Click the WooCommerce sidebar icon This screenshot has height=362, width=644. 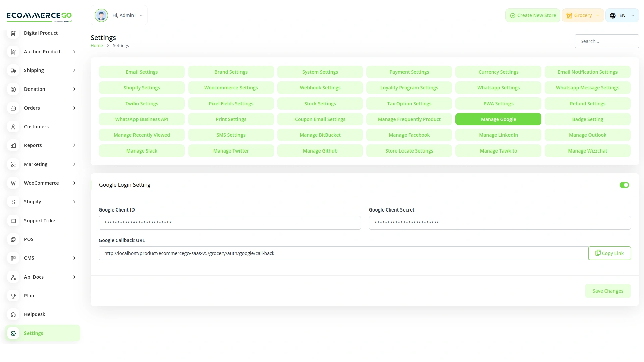[13, 183]
